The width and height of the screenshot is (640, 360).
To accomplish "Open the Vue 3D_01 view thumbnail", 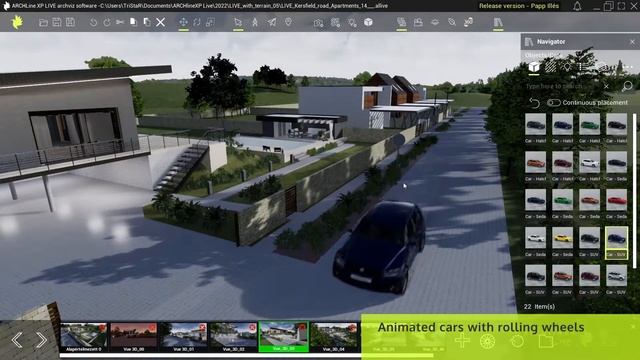I will pyautogui.click(x=184, y=337).
